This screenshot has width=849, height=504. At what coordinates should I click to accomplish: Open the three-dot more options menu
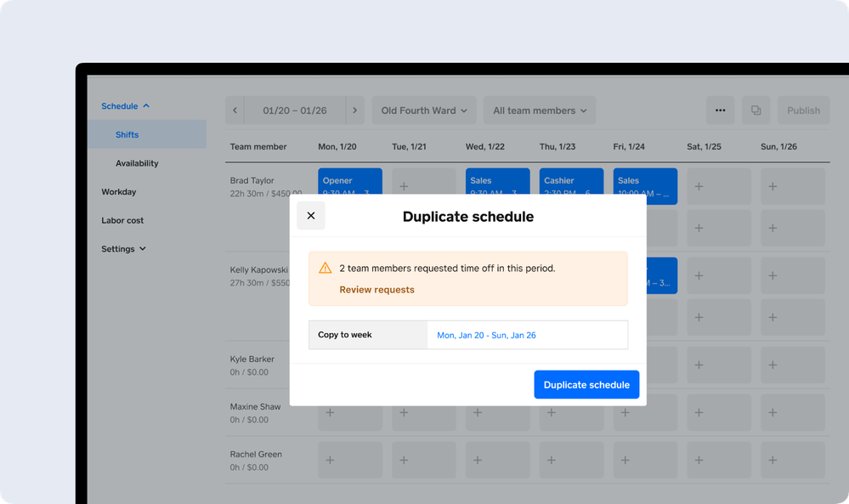tap(720, 110)
